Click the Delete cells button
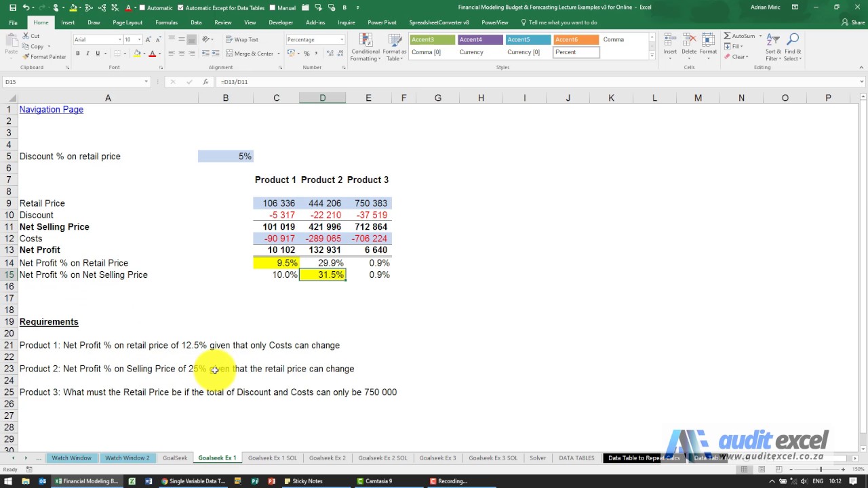 (x=689, y=47)
